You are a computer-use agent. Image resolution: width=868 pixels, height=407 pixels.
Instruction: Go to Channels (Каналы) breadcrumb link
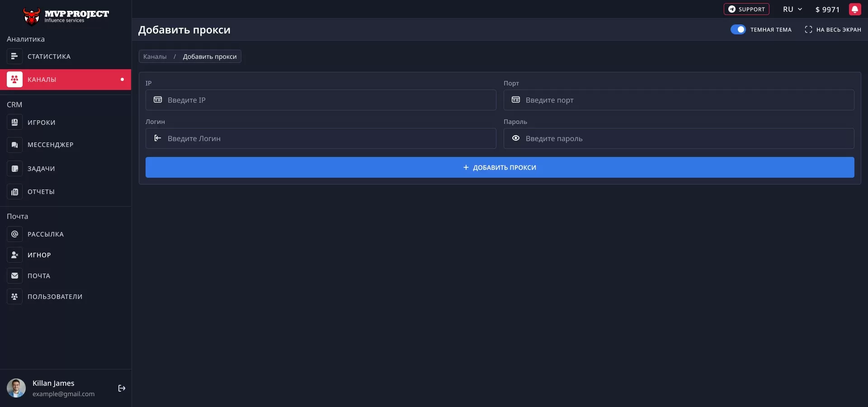coord(155,57)
